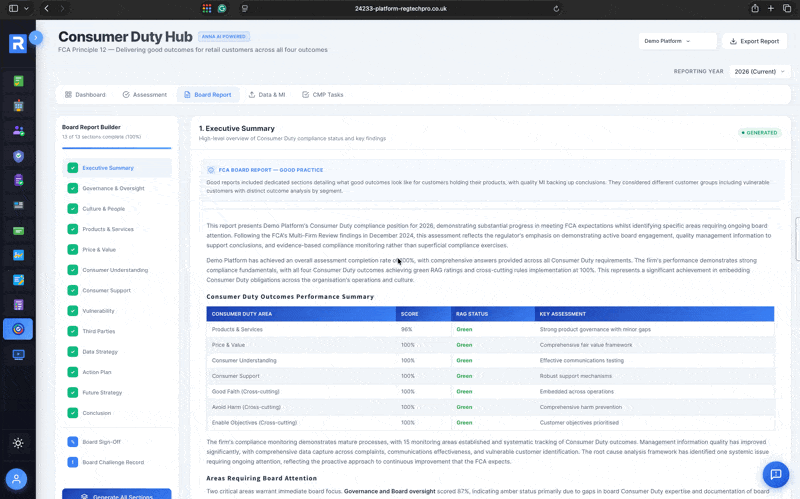Viewport: 800px width, 499px height.
Task: Click the Grammarly extension icon
Action: point(222,8)
